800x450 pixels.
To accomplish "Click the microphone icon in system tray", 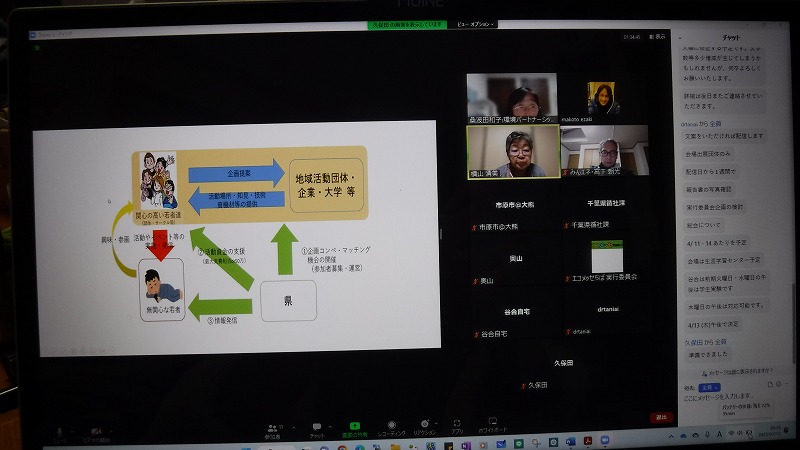I will [708, 435].
